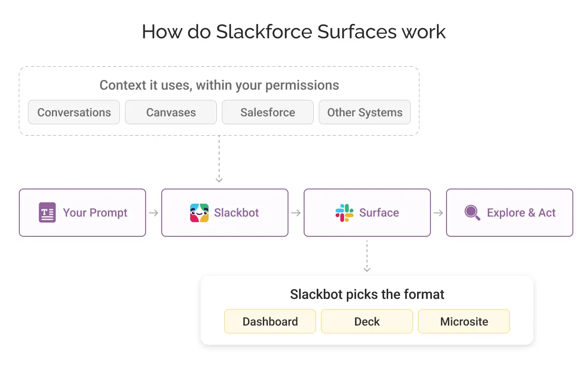Click the "Explore & Act" label text
The image size is (588, 372).
pyautogui.click(x=521, y=213)
